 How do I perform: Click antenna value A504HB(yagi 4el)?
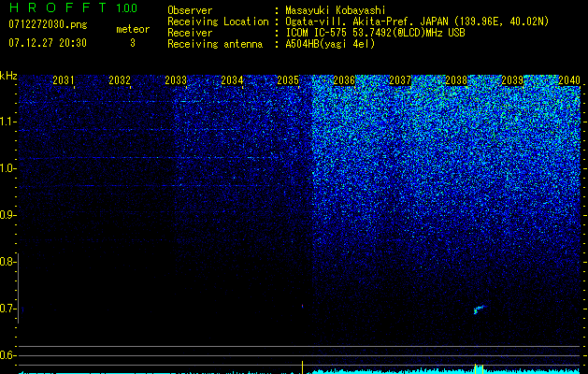pos(330,44)
